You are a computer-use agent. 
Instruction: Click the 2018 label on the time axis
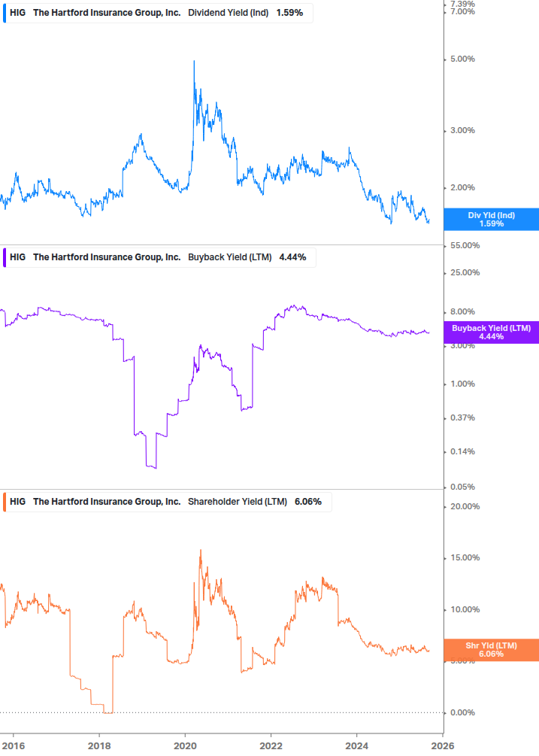[x=99, y=746]
